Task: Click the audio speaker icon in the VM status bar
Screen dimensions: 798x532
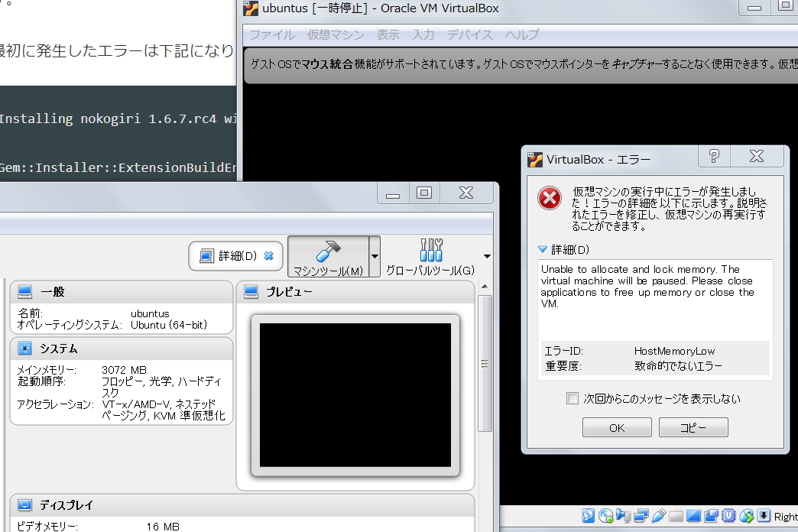Action: (x=624, y=516)
